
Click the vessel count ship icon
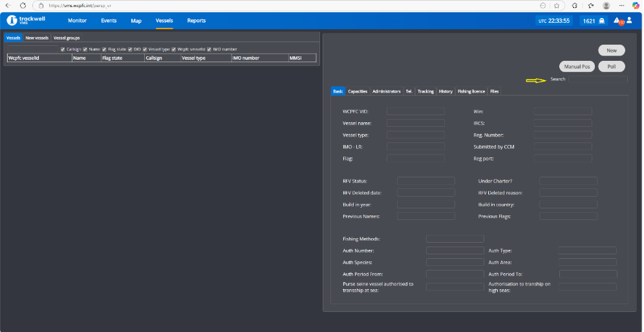[602, 21]
